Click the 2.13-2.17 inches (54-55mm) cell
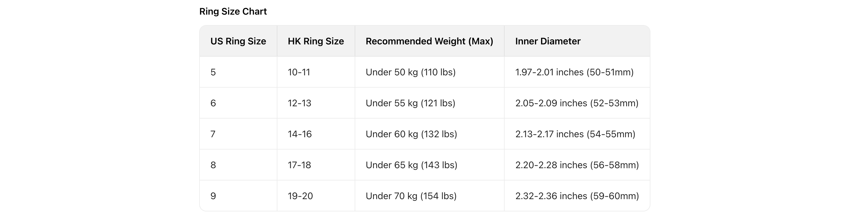The height and width of the screenshot is (219, 868). (575, 134)
